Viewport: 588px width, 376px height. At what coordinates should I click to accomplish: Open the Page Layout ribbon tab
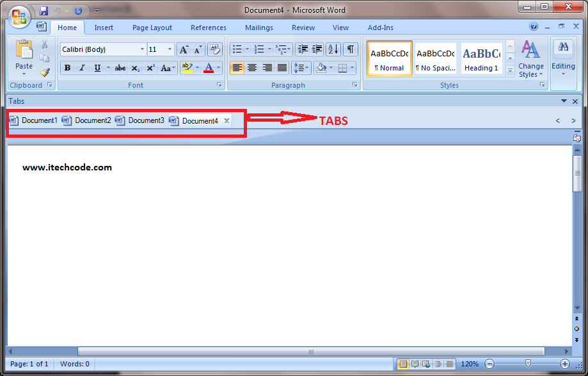pyautogui.click(x=152, y=28)
